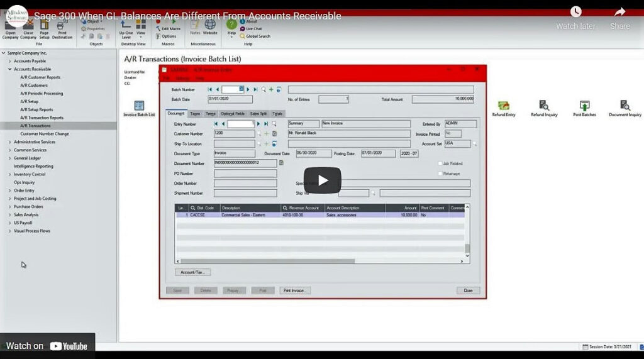Expand the Order Entry node

coord(10,191)
